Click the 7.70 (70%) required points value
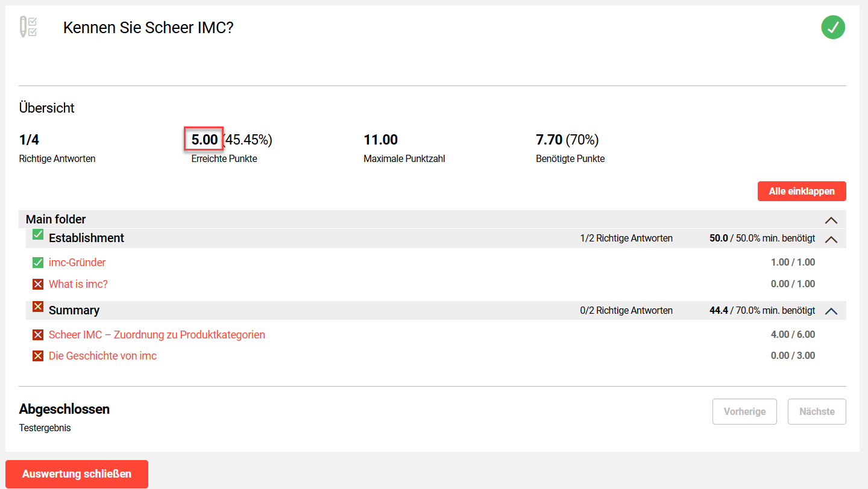Image resolution: width=868 pixels, height=489 pixels. [x=567, y=140]
